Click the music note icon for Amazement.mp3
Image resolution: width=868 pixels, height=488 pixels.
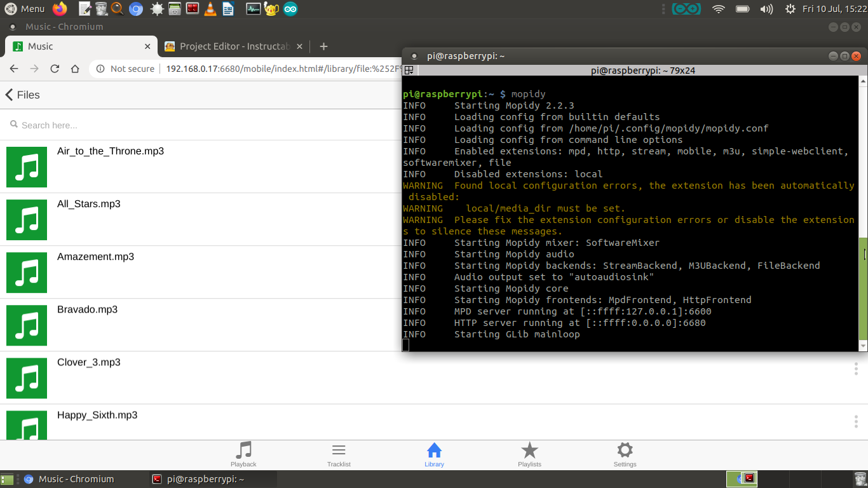[27, 273]
